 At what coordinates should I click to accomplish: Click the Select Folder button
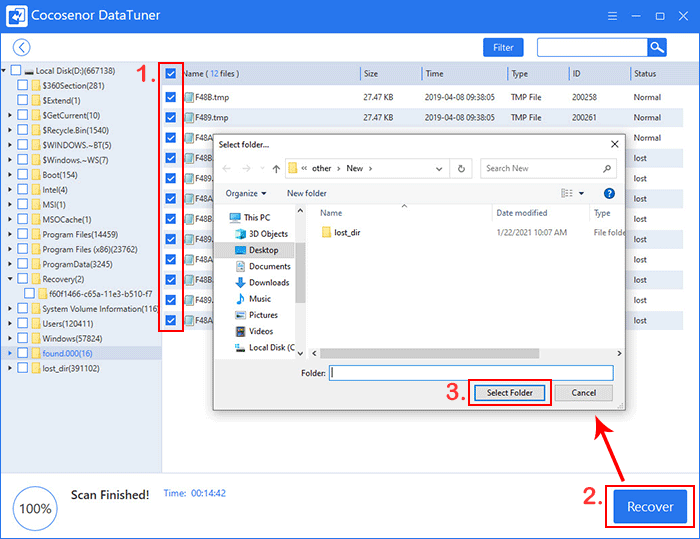pos(509,393)
